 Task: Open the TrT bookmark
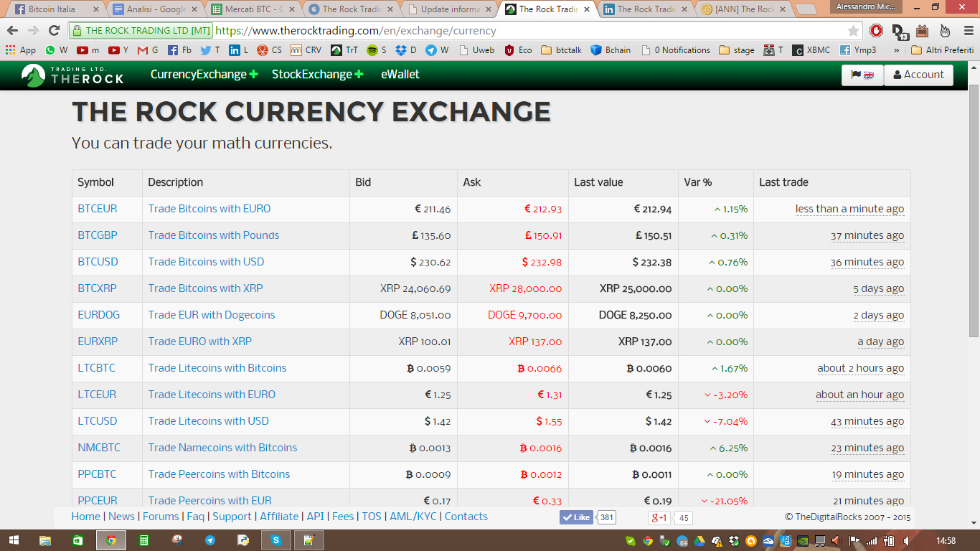pos(344,50)
